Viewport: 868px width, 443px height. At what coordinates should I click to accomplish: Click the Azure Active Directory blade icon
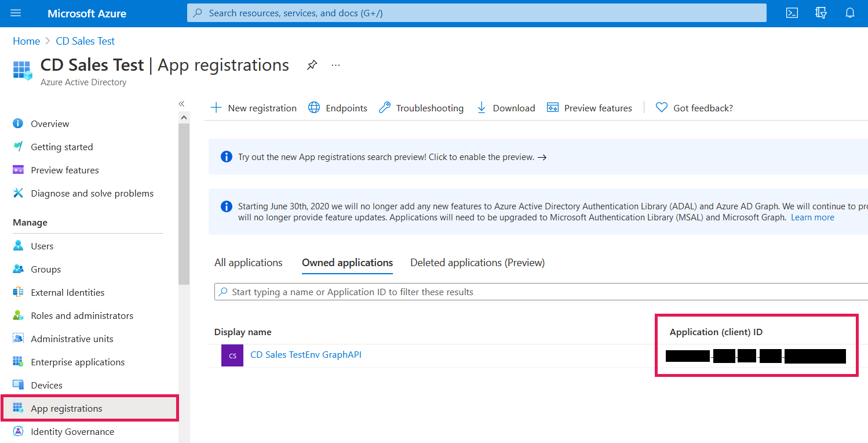tap(23, 71)
